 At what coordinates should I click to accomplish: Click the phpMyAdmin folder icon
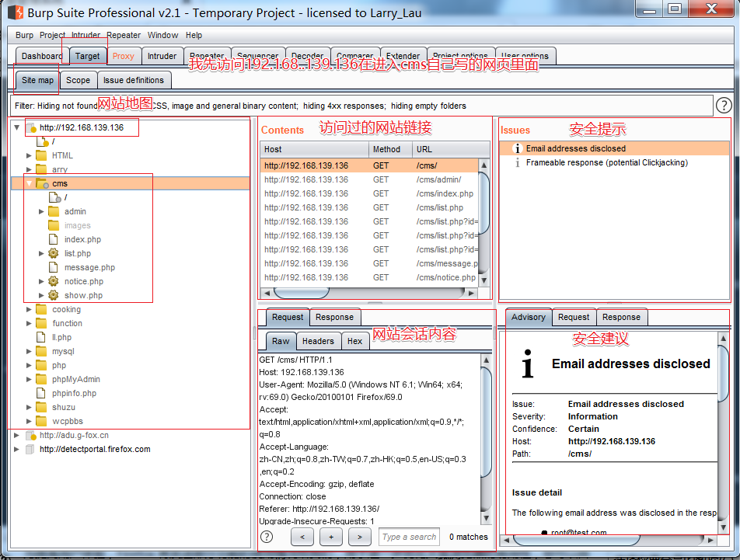point(41,379)
